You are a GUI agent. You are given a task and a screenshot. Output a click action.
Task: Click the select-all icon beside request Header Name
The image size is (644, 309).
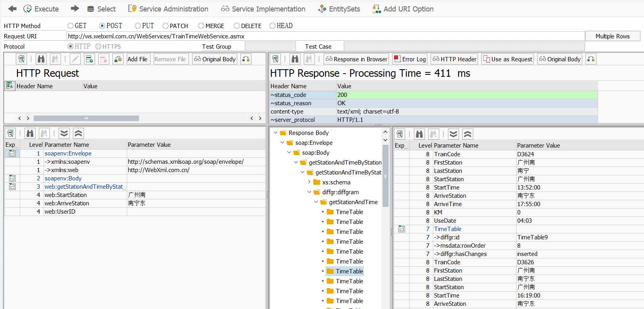10,85
